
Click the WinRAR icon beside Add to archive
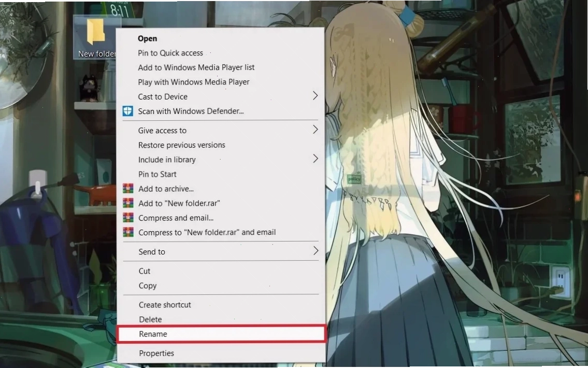(128, 188)
